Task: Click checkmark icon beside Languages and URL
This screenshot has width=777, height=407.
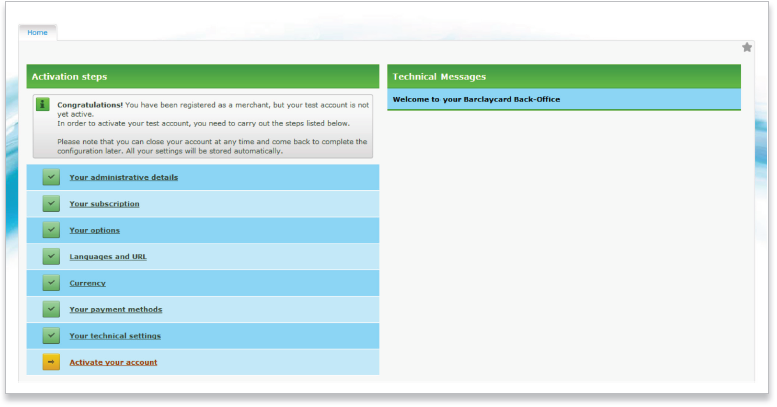Action: (x=51, y=256)
